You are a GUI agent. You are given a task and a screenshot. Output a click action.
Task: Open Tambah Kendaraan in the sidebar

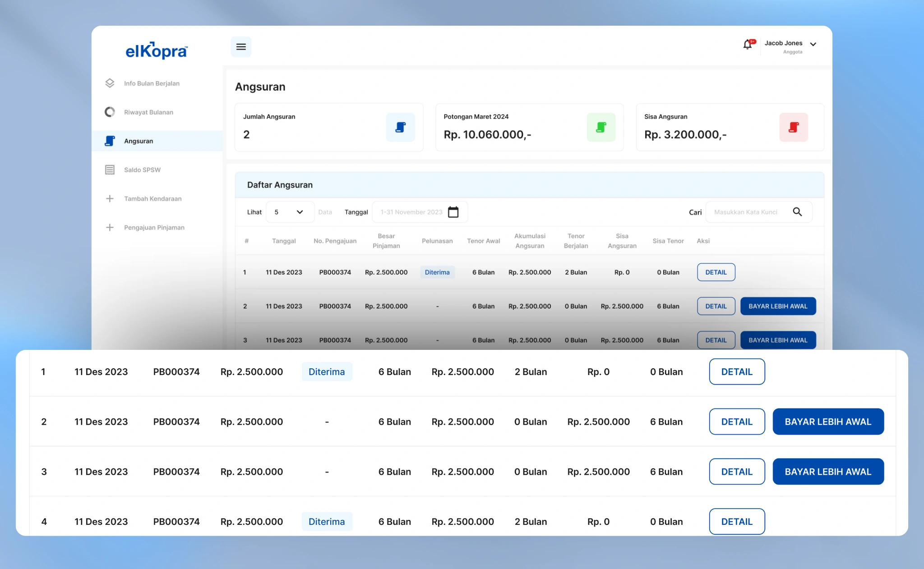point(153,199)
